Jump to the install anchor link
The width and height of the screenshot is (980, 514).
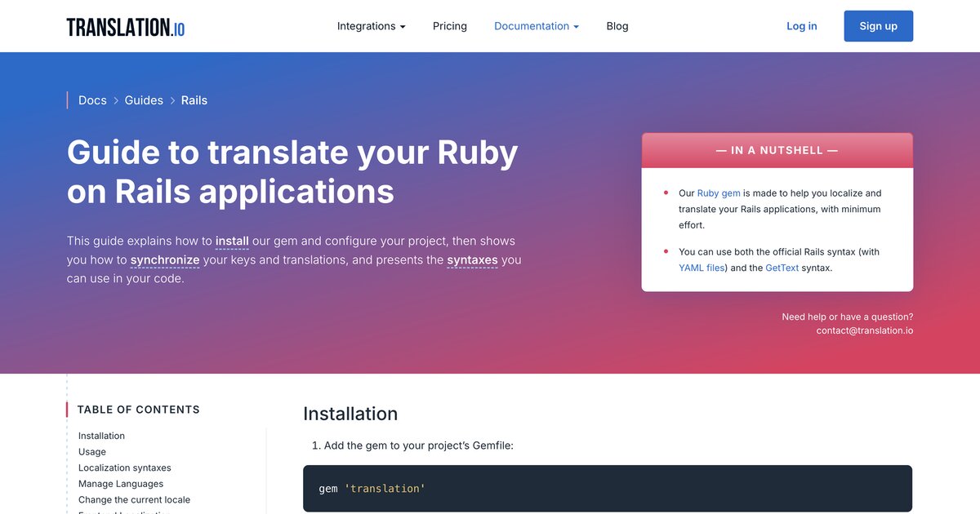[232, 241]
